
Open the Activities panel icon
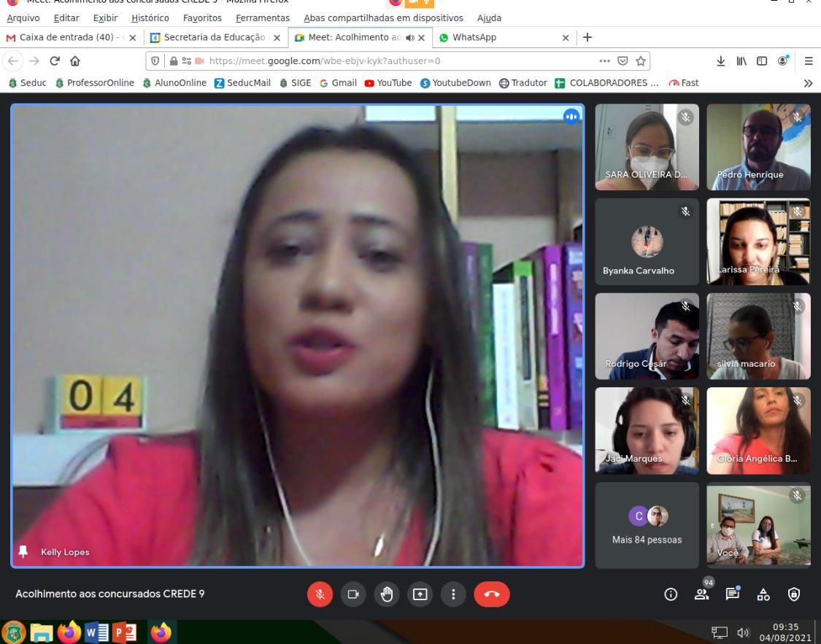(763, 594)
